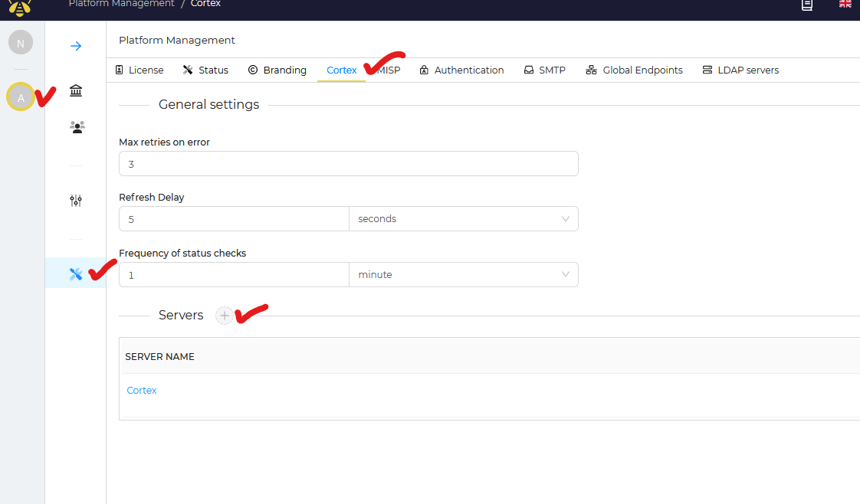Image resolution: width=860 pixels, height=504 pixels.
Task: Open the organisations building icon
Action: (x=76, y=91)
